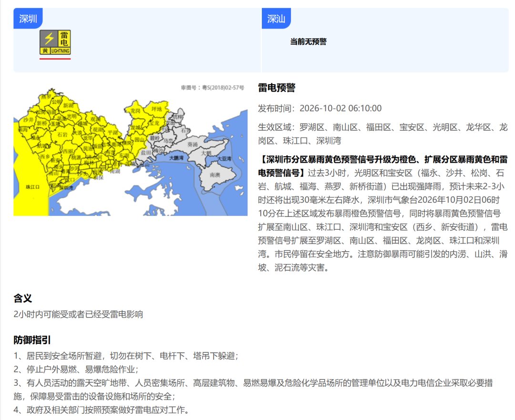515x420 pixels.
Task: Select guideline 4 政府及相关部门按照预案
Action: point(102,410)
